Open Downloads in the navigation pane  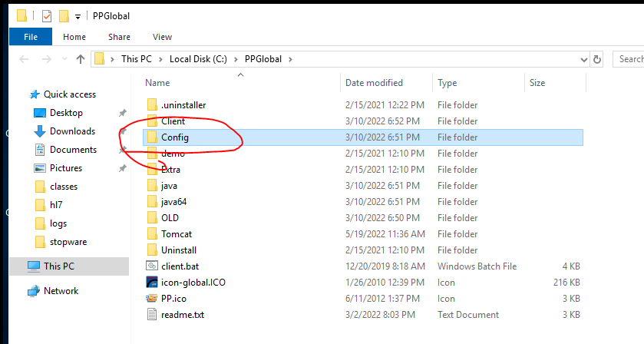(x=72, y=131)
